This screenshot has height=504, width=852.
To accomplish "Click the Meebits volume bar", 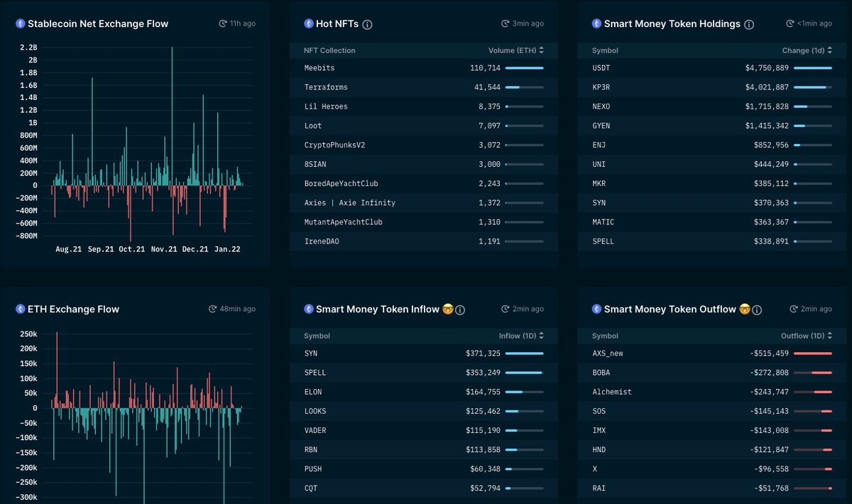I will [x=525, y=68].
